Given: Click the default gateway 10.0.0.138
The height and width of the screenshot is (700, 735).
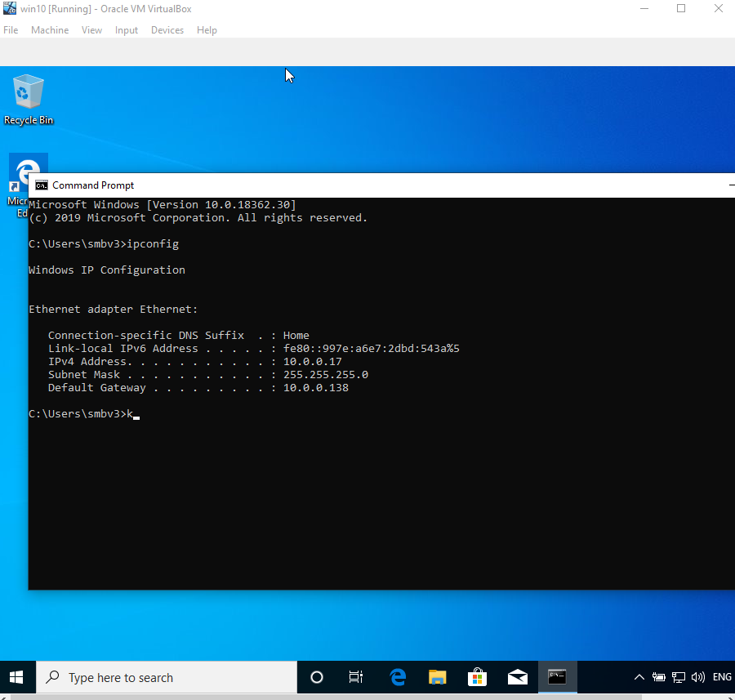Looking at the screenshot, I should click(316, 388).
